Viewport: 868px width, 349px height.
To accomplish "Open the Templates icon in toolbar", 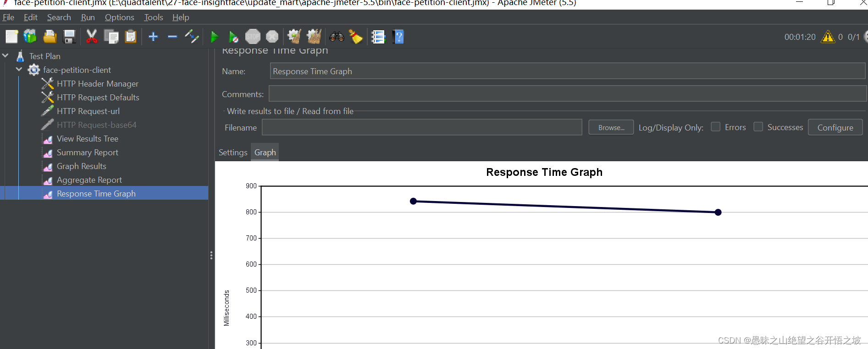I will pos(30,37).
